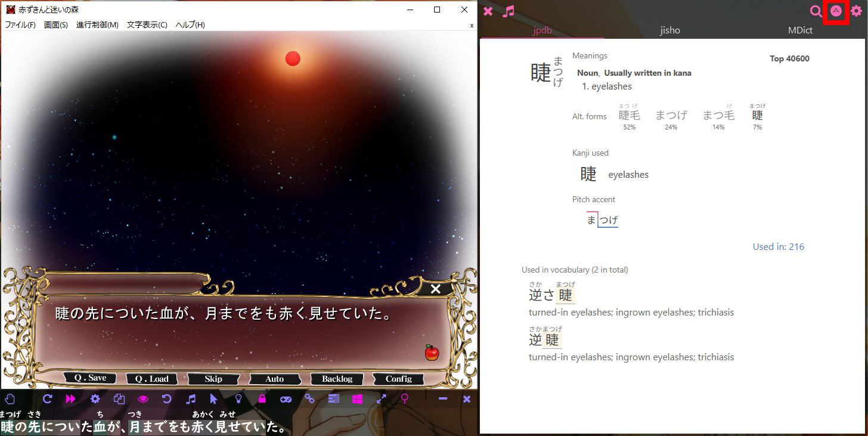868x436 pixels.
Task: Close the translator toolbar with X icon
Action: 467,399
